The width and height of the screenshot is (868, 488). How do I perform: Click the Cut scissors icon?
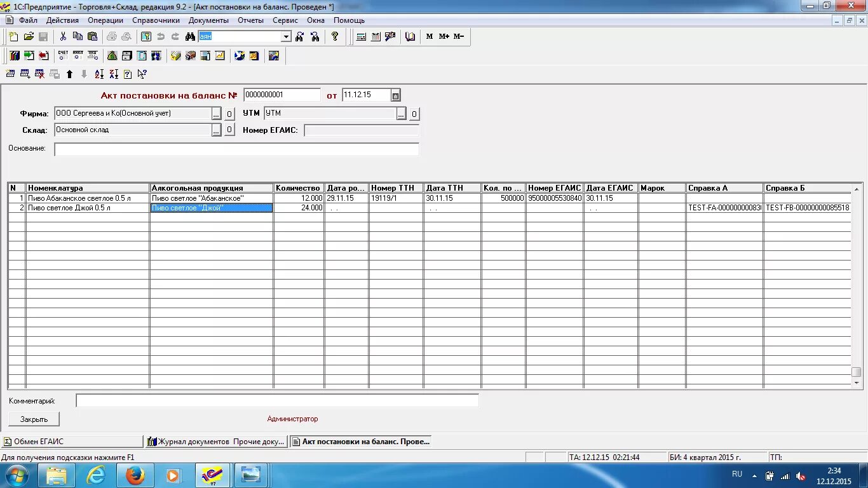point(64,37)
